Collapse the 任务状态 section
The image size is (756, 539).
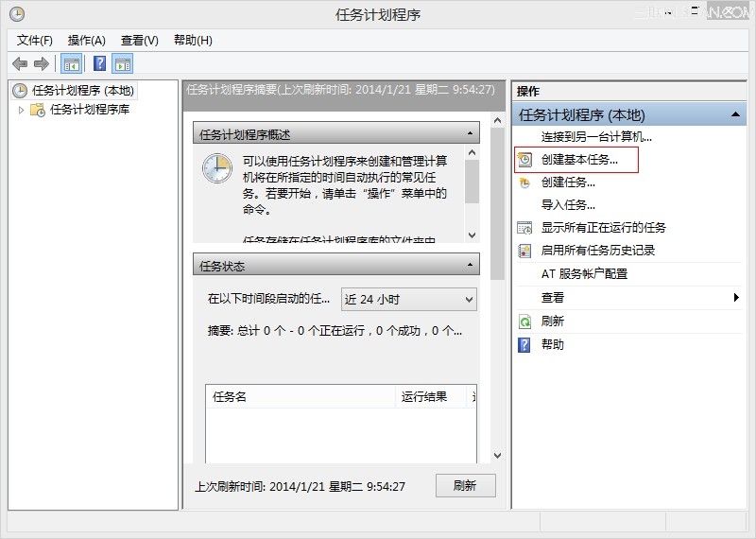[470, 265]
